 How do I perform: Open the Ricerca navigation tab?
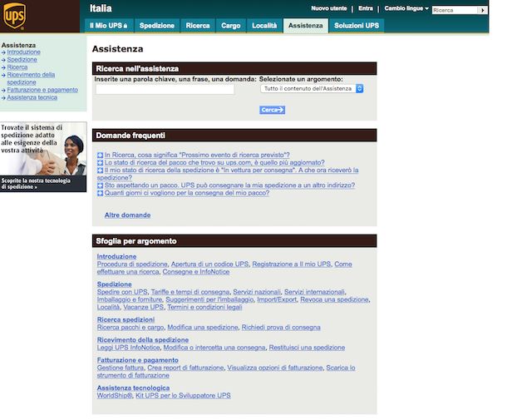(198, 26)
